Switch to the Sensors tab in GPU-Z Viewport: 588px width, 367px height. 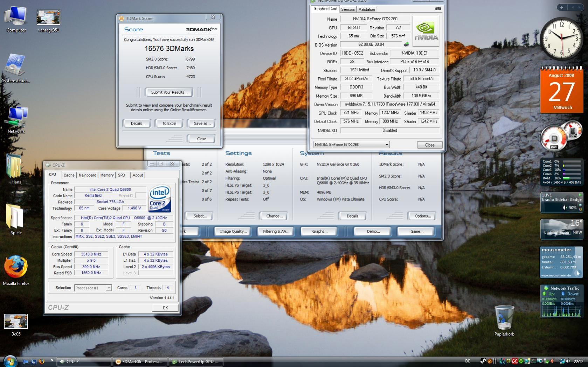(348, 9)
